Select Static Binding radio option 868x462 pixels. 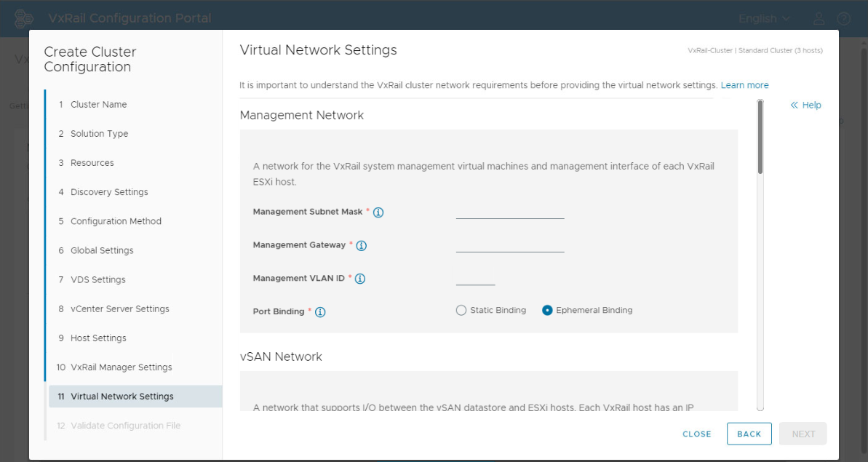(x=461, y=311)
